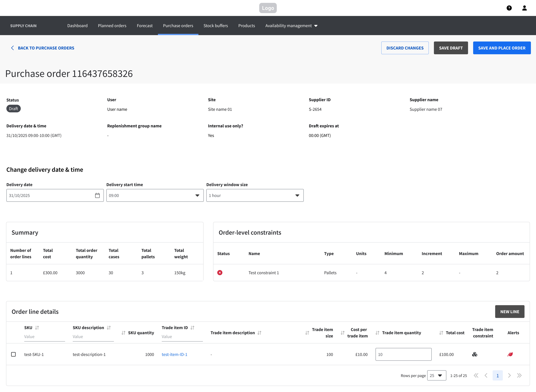The height and width of the screenshot is (392, 536).
Task: Select page 1 in pagination
Action: pyautogui.click(x=498, y=375)
